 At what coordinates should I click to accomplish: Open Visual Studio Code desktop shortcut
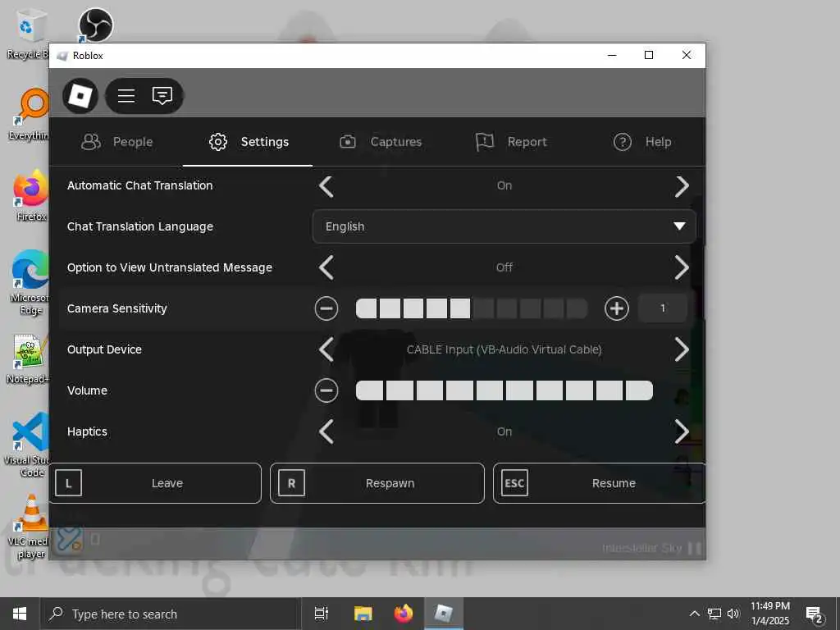[x=28, y=445]
